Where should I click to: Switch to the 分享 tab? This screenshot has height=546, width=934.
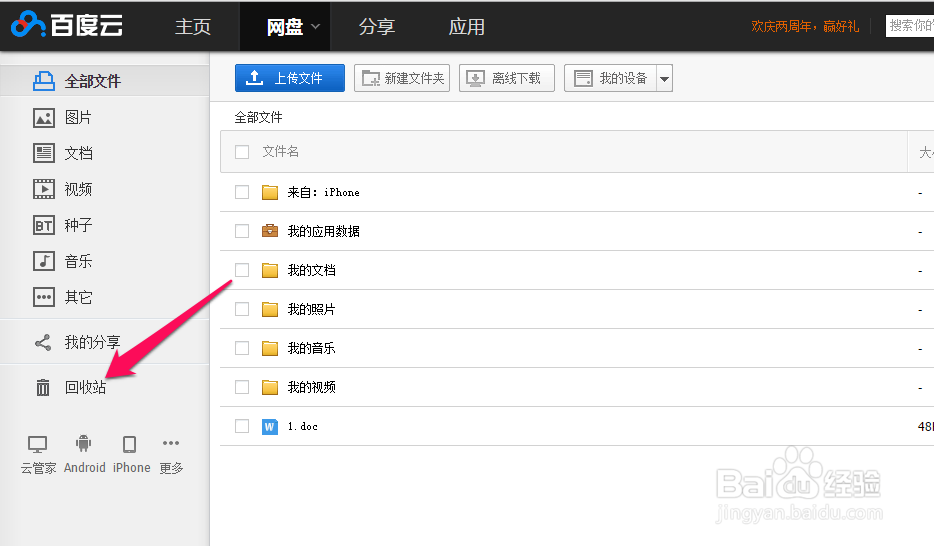[x=376, y=26]
